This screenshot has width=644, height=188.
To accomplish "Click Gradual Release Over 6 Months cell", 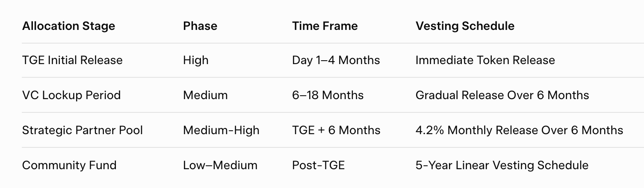I will click(x=502, y=95).
